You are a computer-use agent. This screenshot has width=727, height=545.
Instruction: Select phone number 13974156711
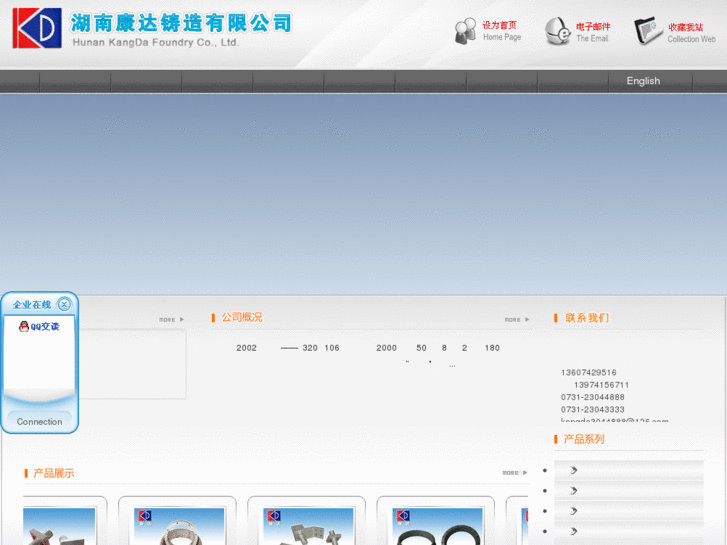601,385
